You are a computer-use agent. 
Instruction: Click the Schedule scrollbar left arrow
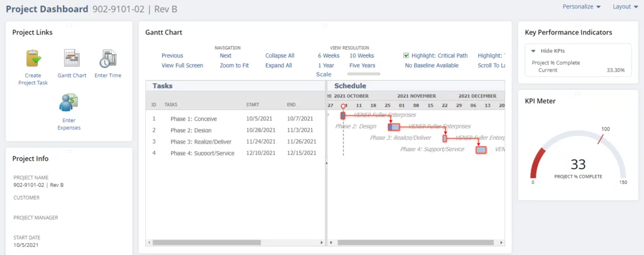(331, 242)
